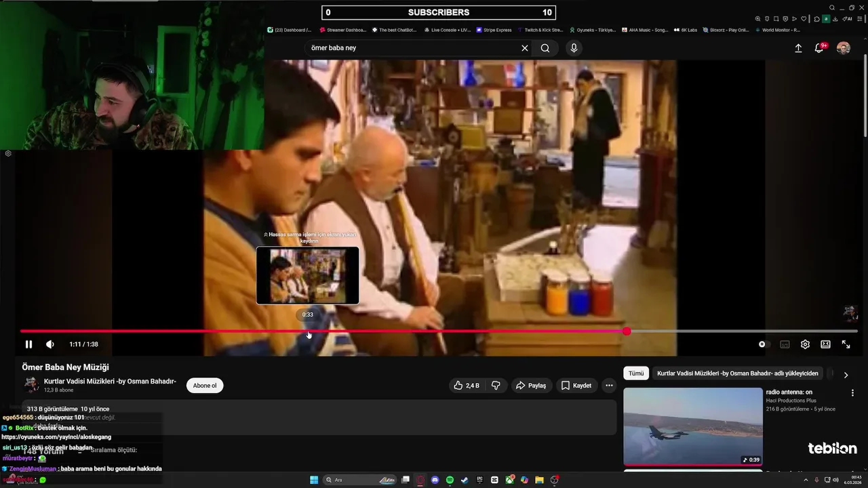Screen dimensions: 868x488
Task: Like the video with 2,4 B likes
Action: coord(467,386)
